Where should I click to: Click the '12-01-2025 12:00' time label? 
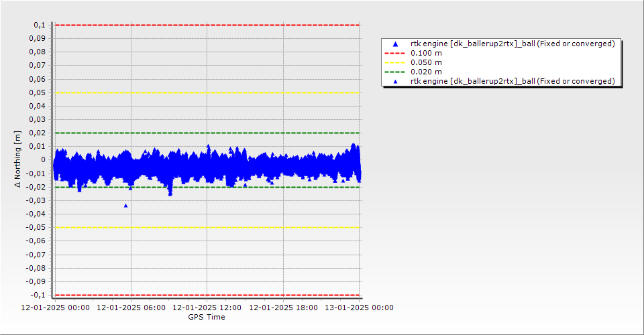coord(207,308)
